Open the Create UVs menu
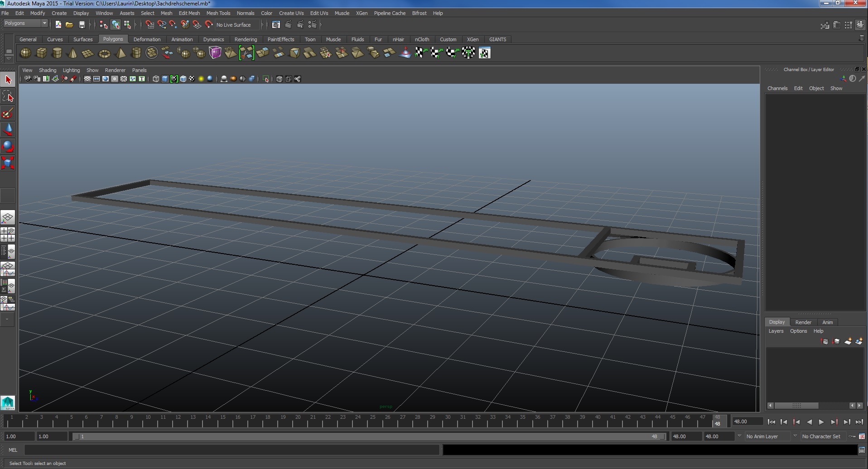 [x=291, y=13]
